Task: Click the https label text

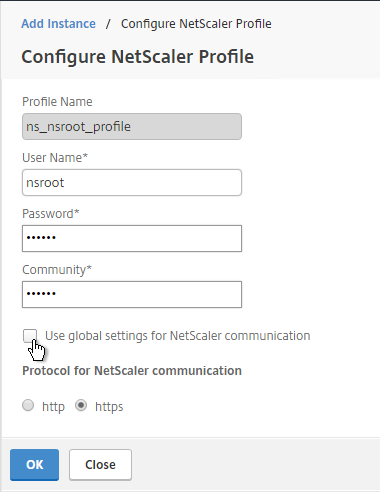Action: click(x=109, y=407)
